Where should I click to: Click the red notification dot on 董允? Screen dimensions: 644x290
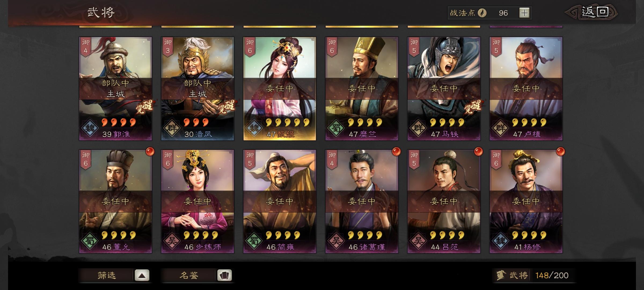[x=150, y=152]
